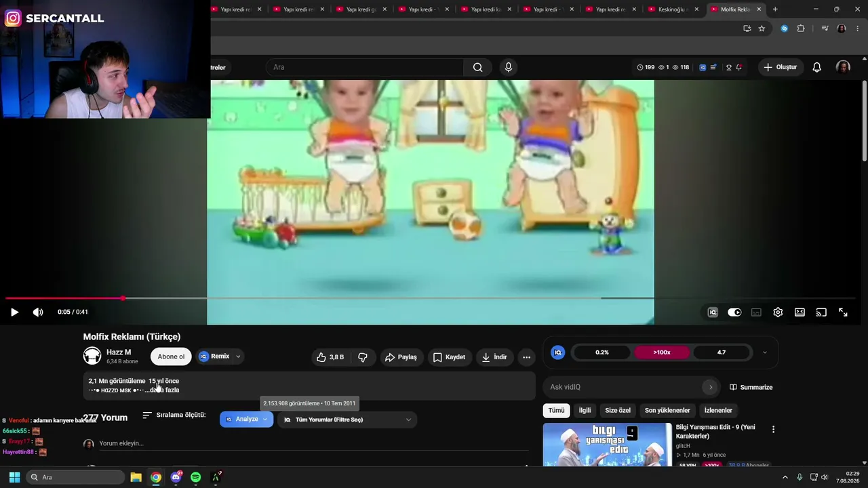Open the Bilgi Yarışması Edit video thumbnail
Image resolution: width=868 pixels, height=488 pixels.
(608, 445)
